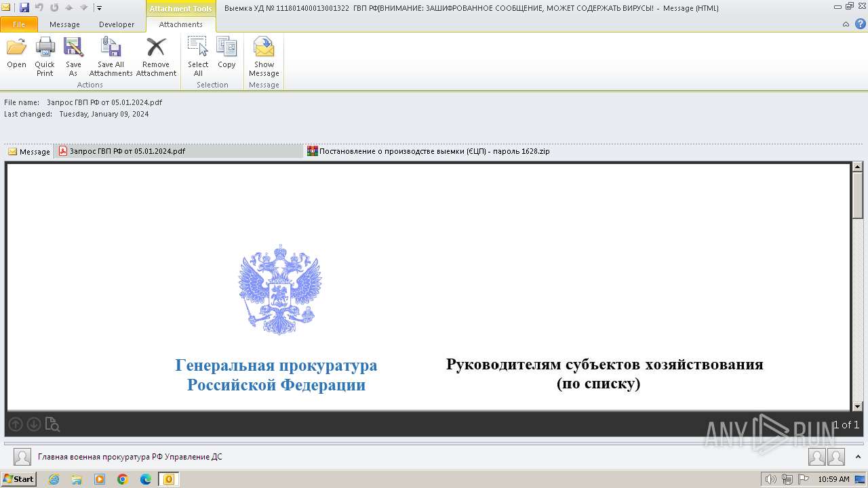
Task: Click the Redo icon in quick access toolbar
Action: (54, 7)
